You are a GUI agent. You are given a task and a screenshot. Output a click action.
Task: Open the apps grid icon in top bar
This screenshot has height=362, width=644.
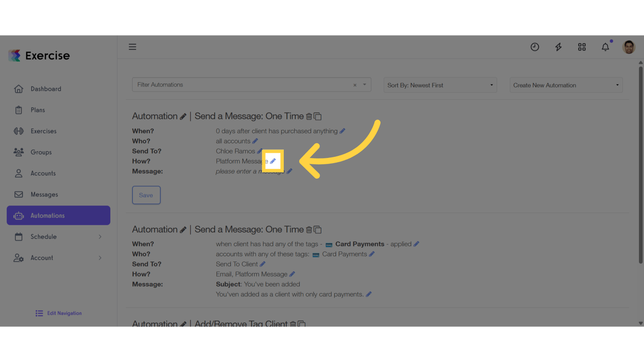(582, 47)
